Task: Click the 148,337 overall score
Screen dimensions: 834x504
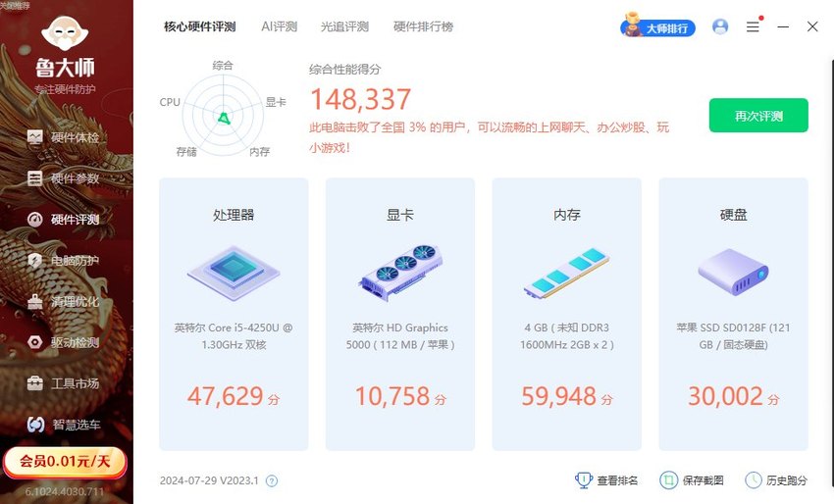Action: pyautogui.click(x=361, y=99)
